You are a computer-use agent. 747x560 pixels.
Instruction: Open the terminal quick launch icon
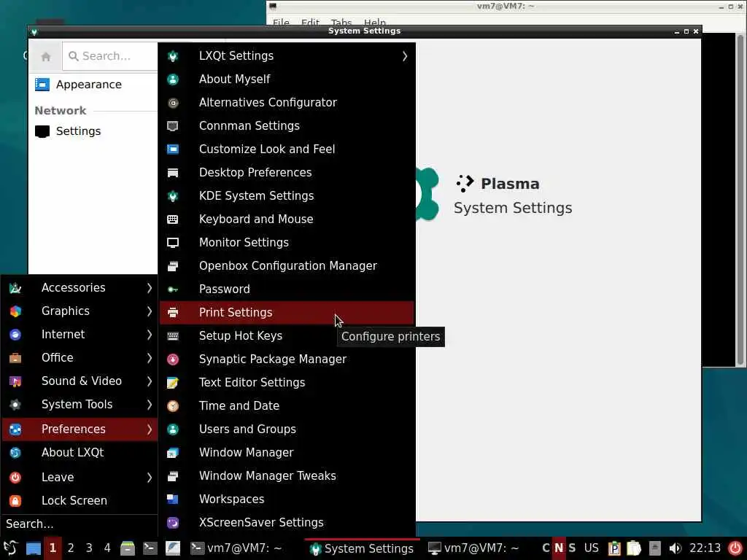(x=150, y=548)
